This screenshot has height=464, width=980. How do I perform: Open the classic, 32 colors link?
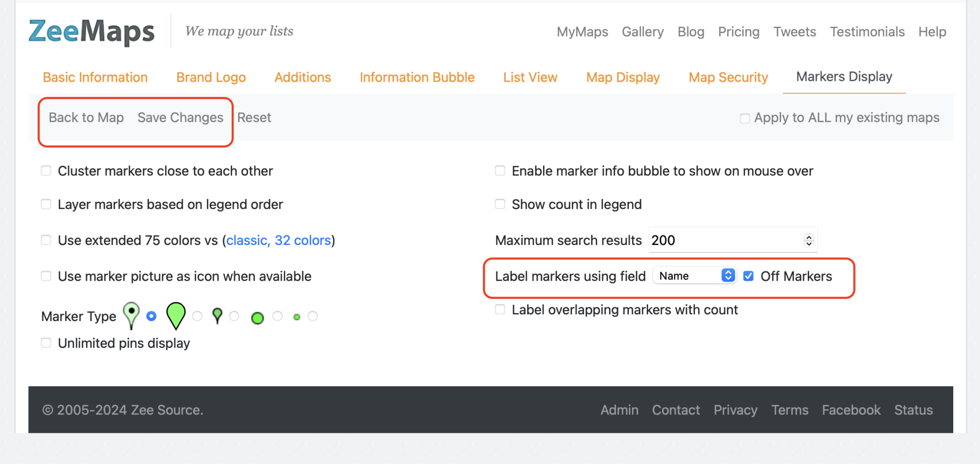pyautogui.click(x=278, y=240)
